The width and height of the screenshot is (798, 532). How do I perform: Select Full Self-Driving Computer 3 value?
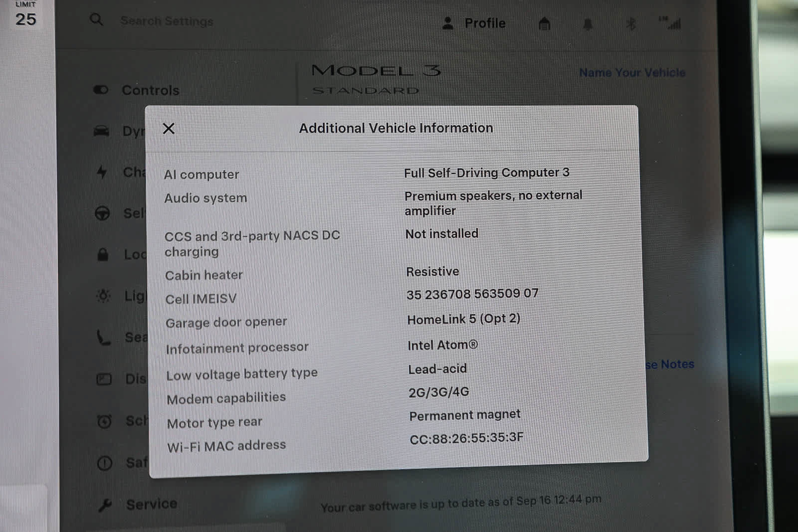click(487, 173)
